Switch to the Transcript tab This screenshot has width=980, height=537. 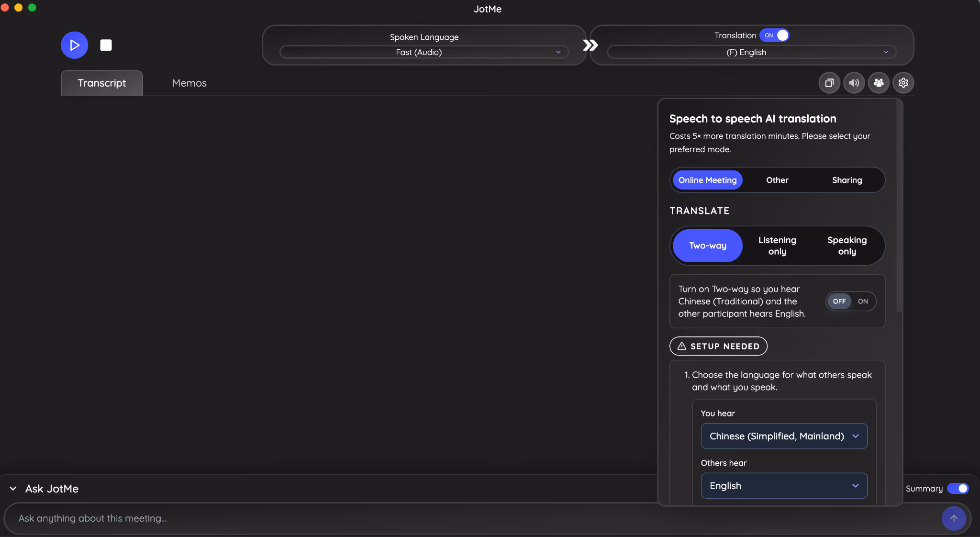102,83
